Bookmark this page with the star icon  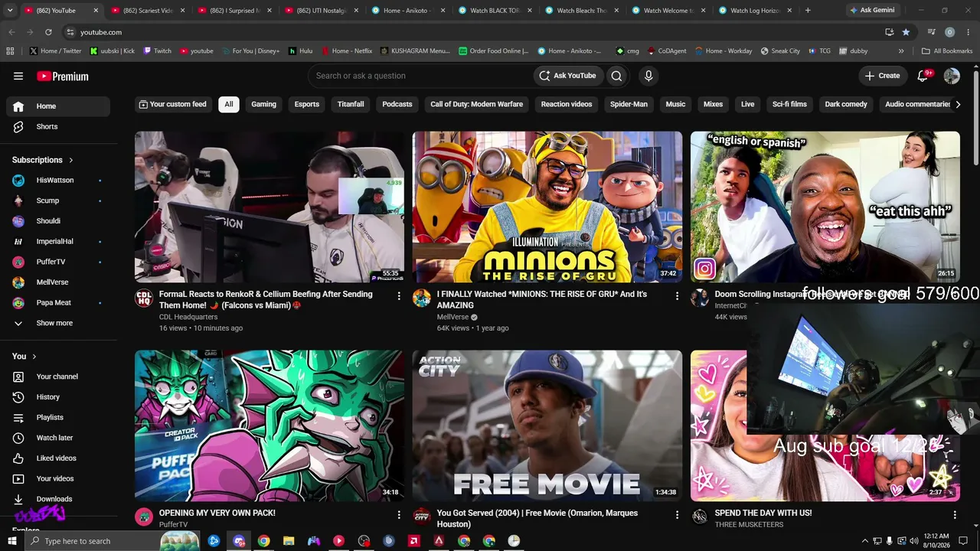[906, 32]
